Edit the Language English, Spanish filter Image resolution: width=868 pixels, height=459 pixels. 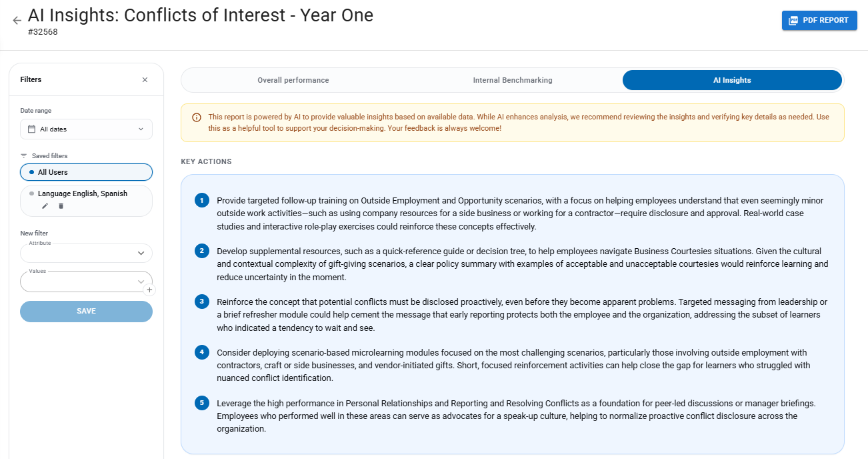click(45, 206)
